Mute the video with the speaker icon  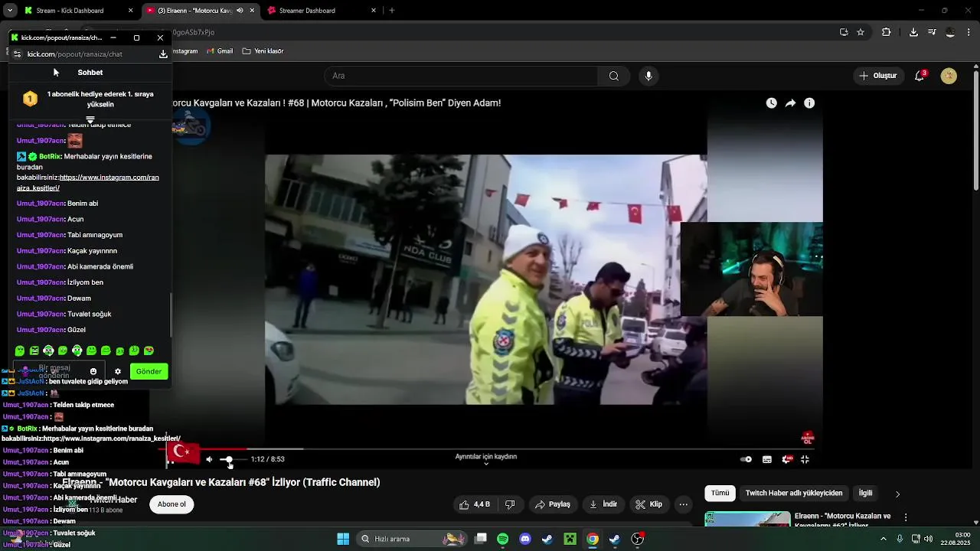209,459
